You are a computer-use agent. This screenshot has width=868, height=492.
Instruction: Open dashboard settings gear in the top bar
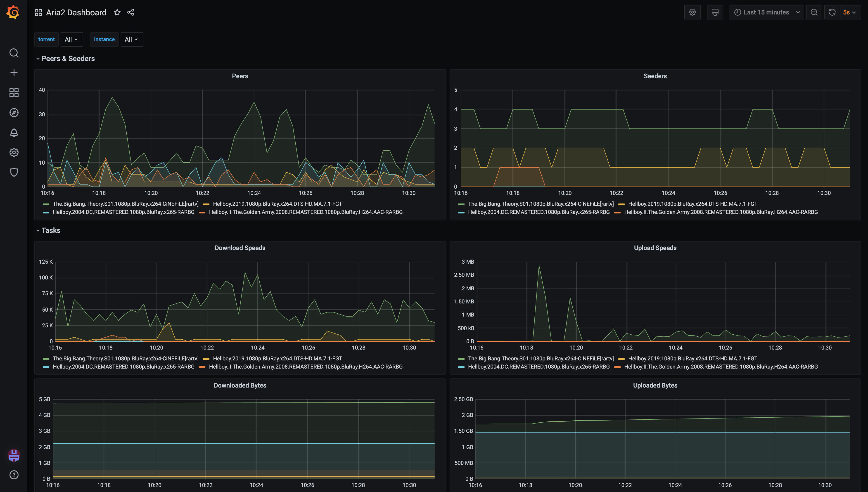pyautogui.click(x=692, y=12)
